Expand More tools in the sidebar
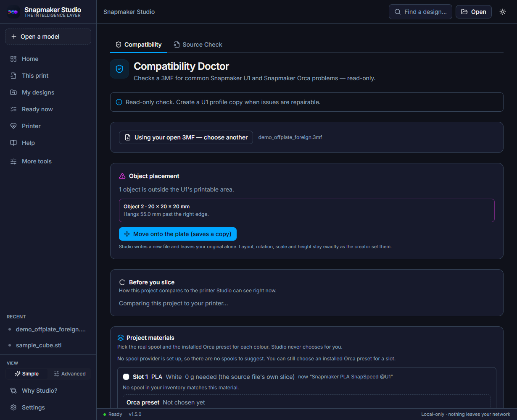 (48, 161)
